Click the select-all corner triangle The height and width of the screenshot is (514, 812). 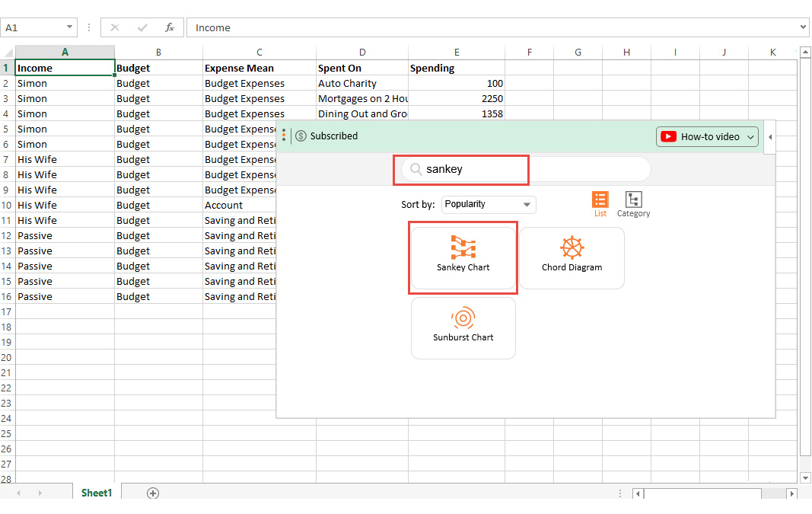click(x=8, y=53)
